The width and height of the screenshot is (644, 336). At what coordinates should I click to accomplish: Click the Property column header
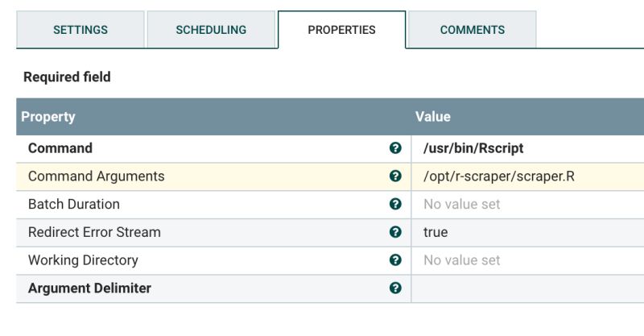(x=48, y=117)
